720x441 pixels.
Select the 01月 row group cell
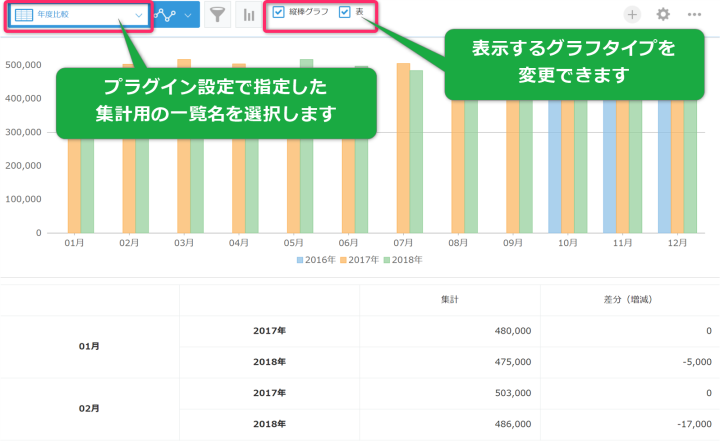click(89, 345)
